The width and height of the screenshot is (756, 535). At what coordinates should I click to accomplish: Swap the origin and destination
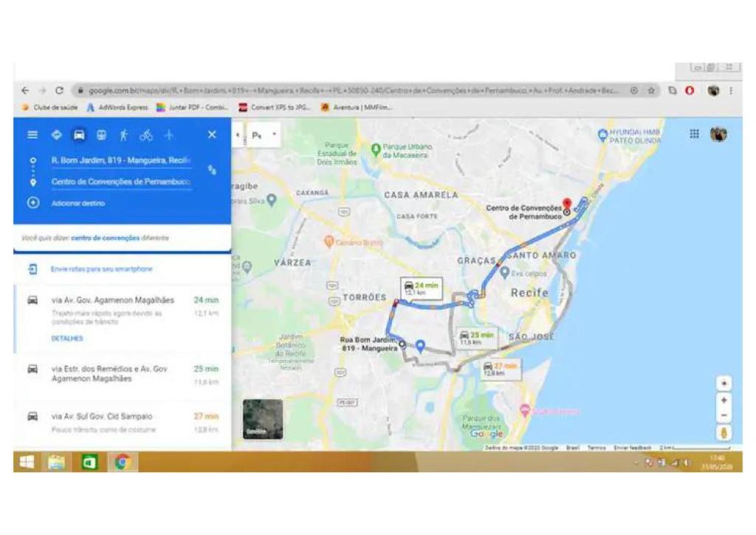[x=212, y=170]
